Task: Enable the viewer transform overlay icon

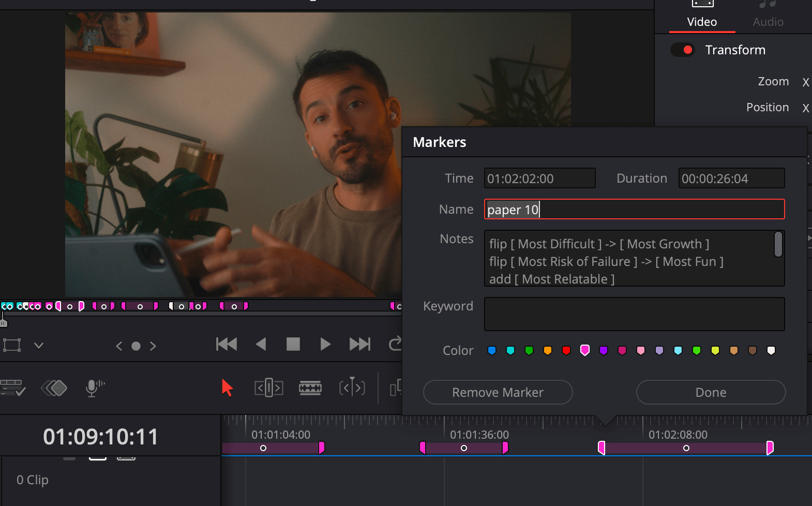Action: (12, 345)
